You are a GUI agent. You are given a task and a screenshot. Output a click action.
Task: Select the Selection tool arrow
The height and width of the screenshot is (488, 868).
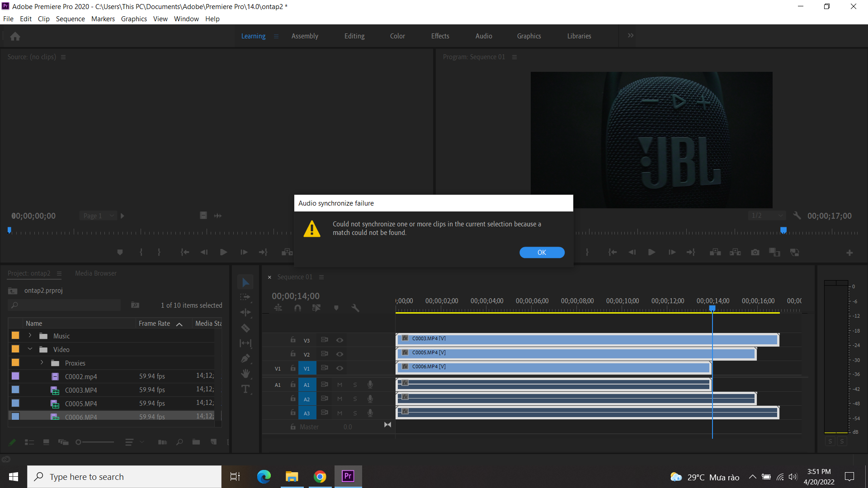point(245,283)
